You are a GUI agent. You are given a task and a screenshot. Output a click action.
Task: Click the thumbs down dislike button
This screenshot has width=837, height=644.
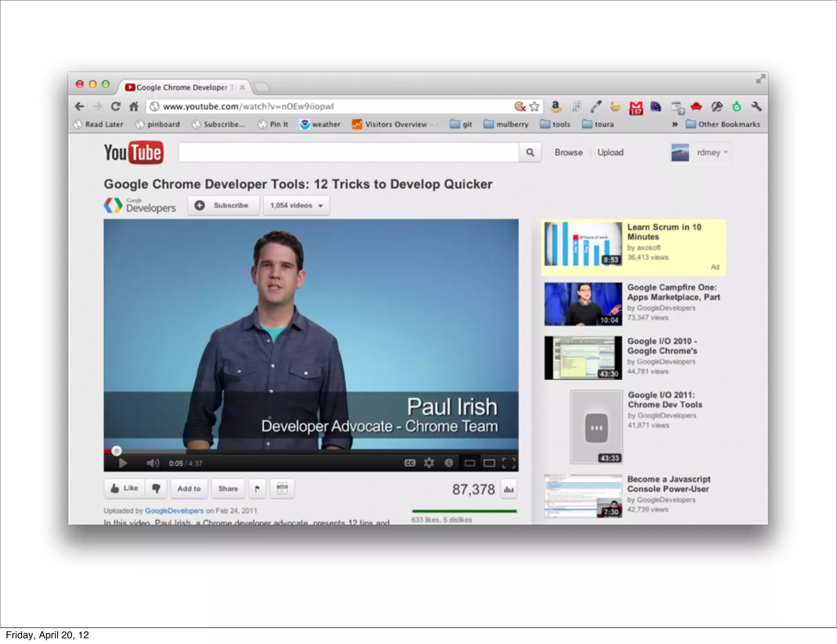point(156,488)
